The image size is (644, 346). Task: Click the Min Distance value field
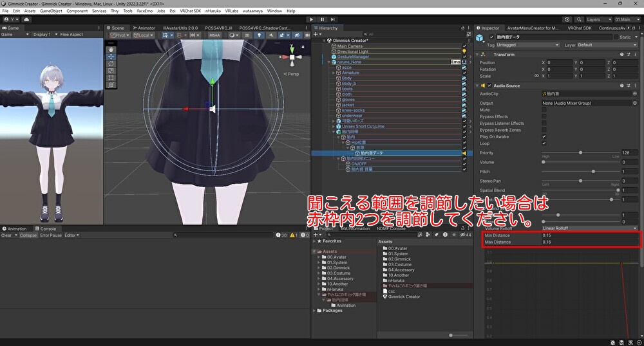click(590, 235)
